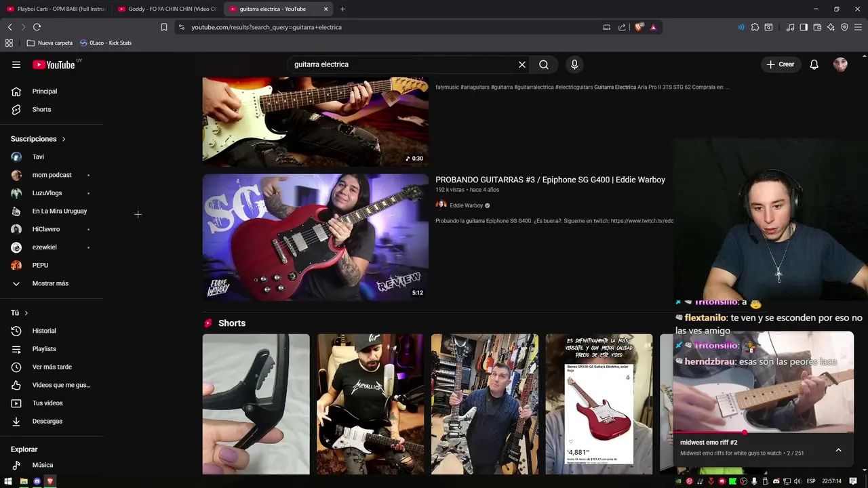Open the PROBANDO GUITARRAS #3 video title

(550, 180)
